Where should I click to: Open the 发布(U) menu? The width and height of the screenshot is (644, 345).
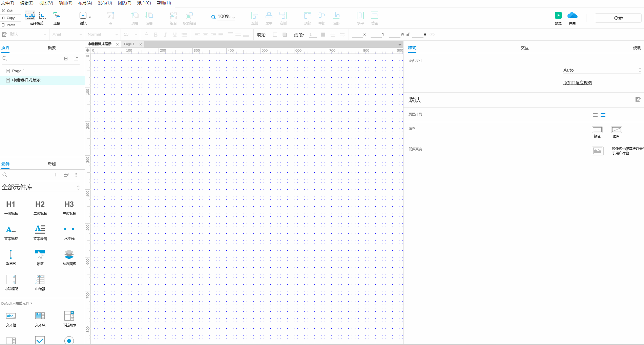pyautogui.click(x=105, y=3)
